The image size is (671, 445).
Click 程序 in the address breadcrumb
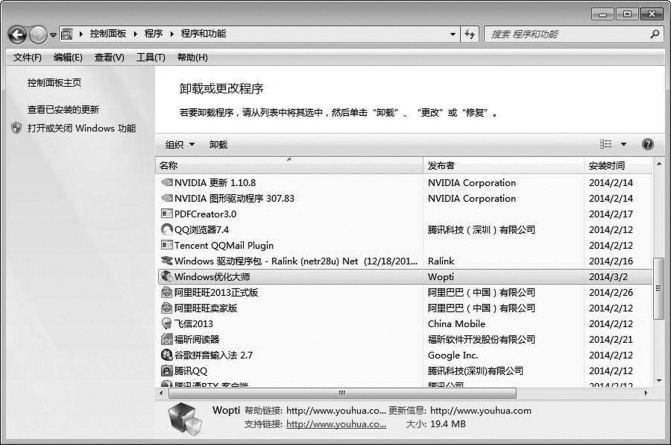(x=153, y=34)
